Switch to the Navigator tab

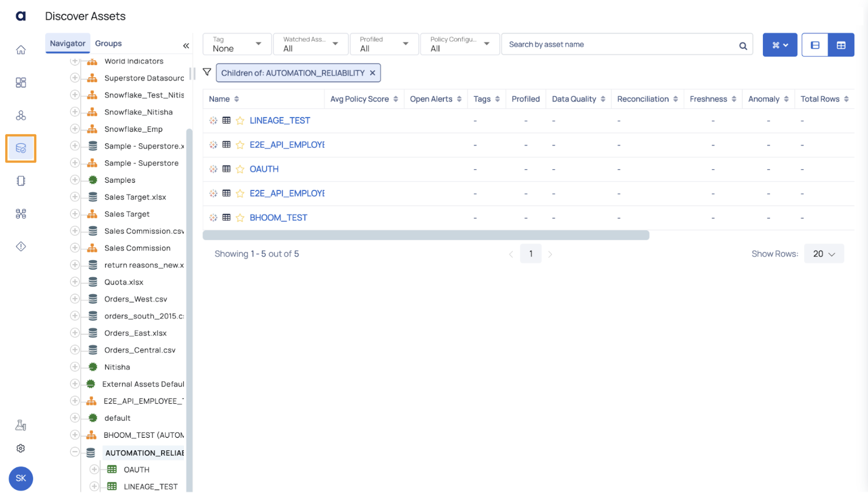(68, 43)
